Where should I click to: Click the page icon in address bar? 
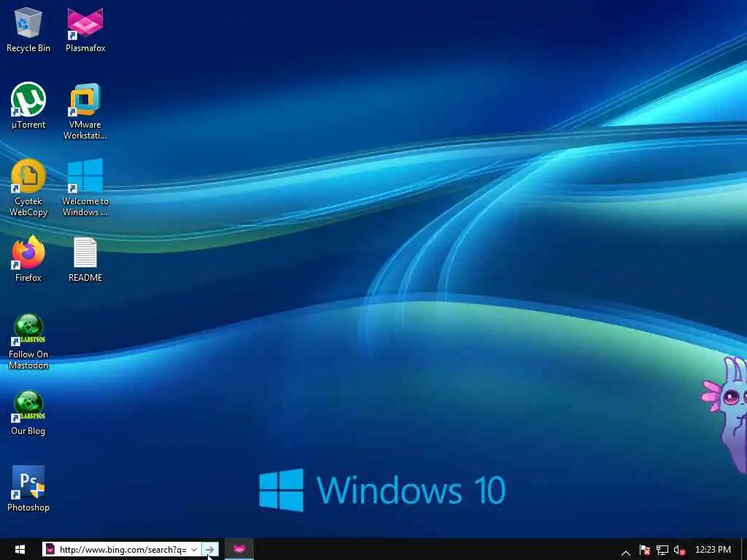[x=50, y=550]
